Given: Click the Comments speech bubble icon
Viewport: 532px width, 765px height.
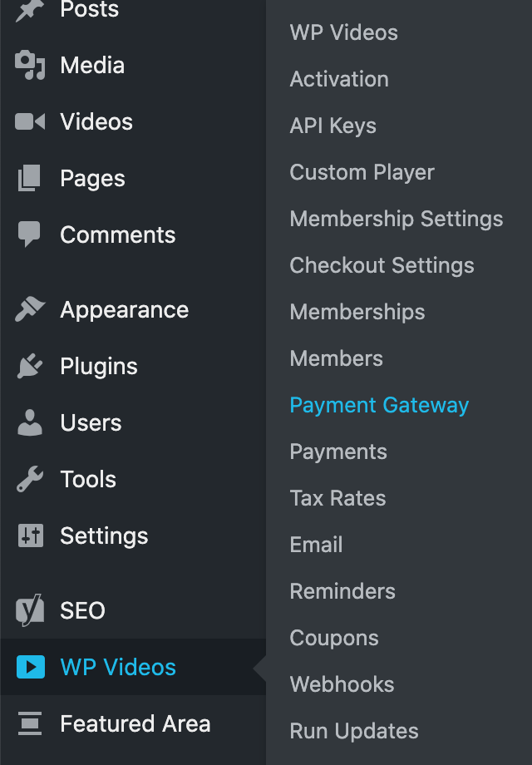Looking at the screenshot, I should [29, 234].
